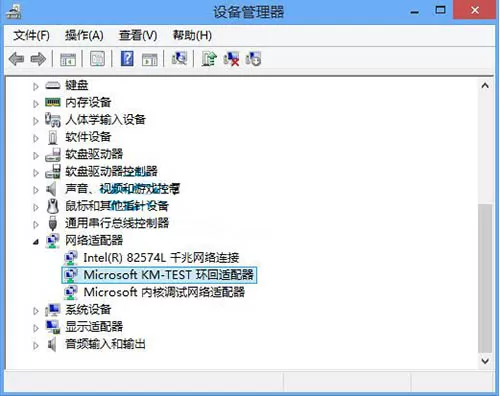500x396 pixels.
Task: Select the 网络适配器 label
Action: (x=94, y=240)
